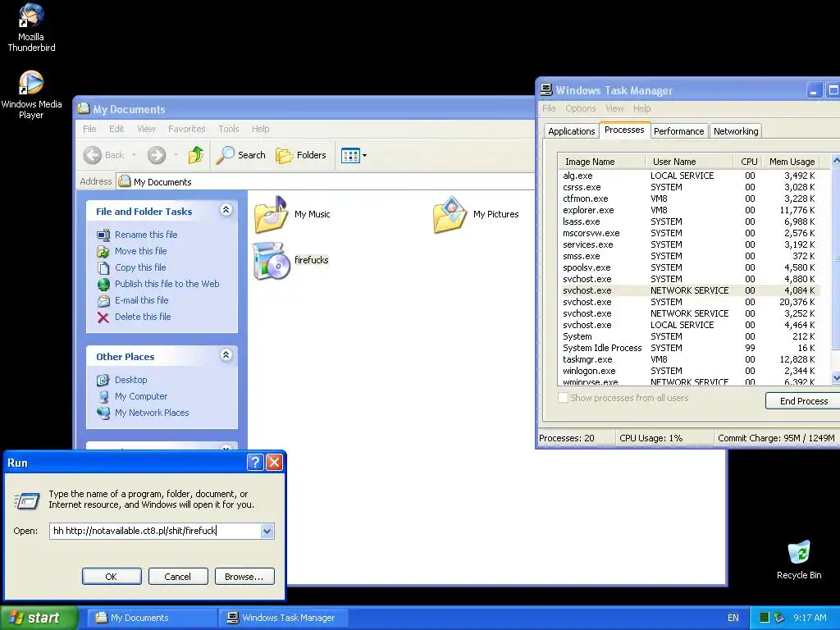Viewport: 840px width, 630px height.
Task: Sort processes by User Name column
Action: pos(689,162)
